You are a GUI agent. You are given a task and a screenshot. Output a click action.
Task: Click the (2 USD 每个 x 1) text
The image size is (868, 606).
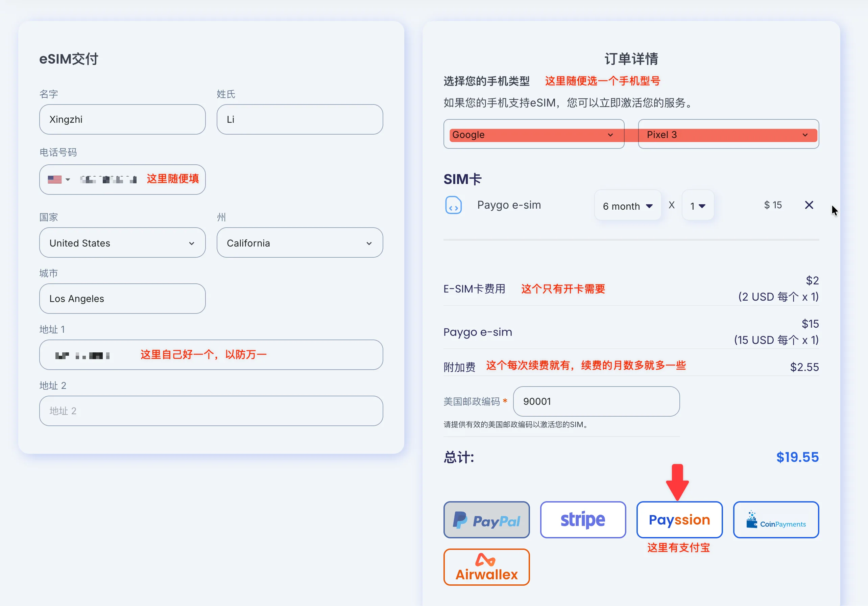coord(778,297)
